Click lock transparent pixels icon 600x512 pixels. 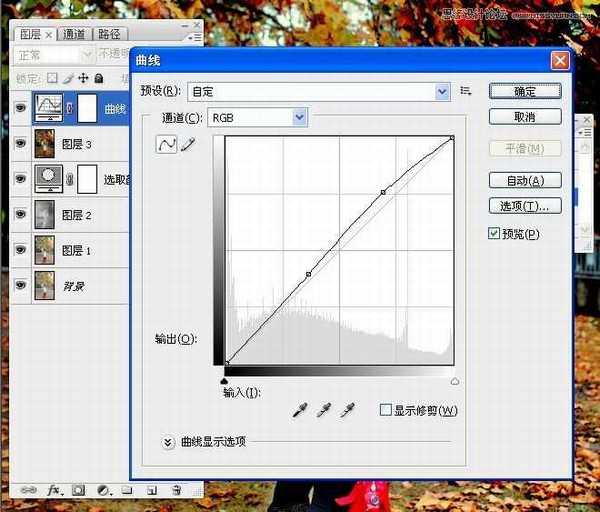52,78
